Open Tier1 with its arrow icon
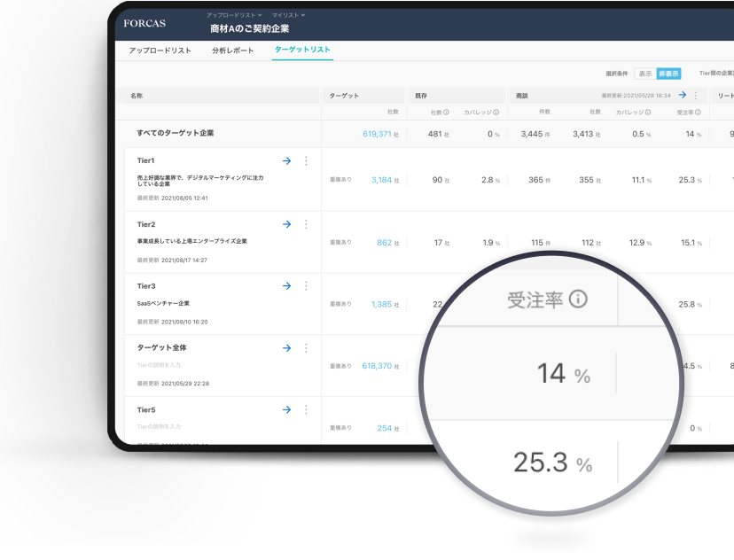This screenshot has height=560, width=734. click(287, 161)
